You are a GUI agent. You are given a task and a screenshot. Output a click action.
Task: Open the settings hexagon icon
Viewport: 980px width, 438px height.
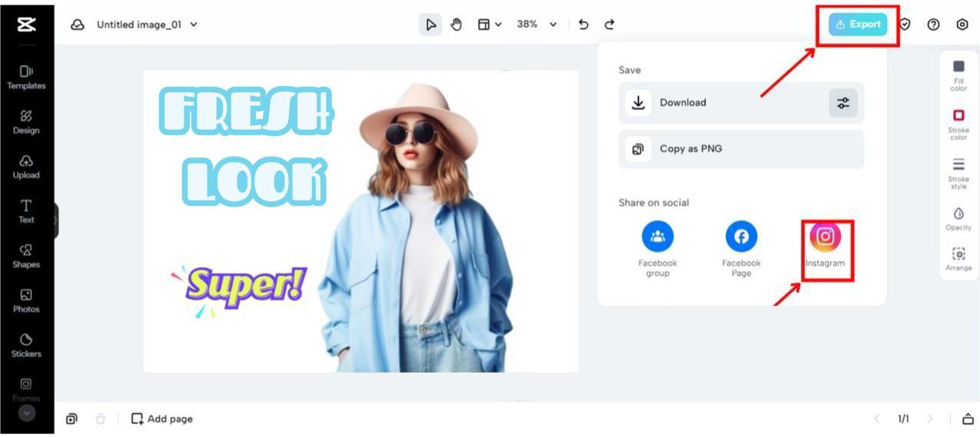click(x=962, y=25)
